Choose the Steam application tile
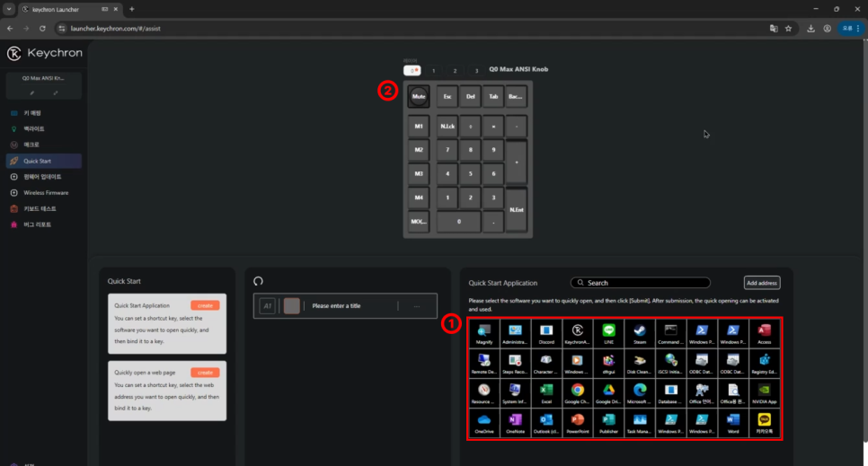 [x=640, y=334]
